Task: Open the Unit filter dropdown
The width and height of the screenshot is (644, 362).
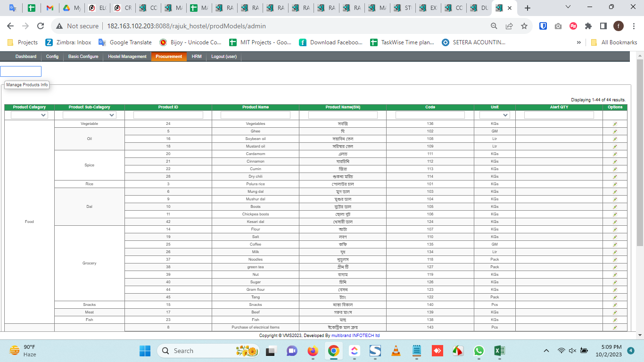Action: click(x=494, y=115)
